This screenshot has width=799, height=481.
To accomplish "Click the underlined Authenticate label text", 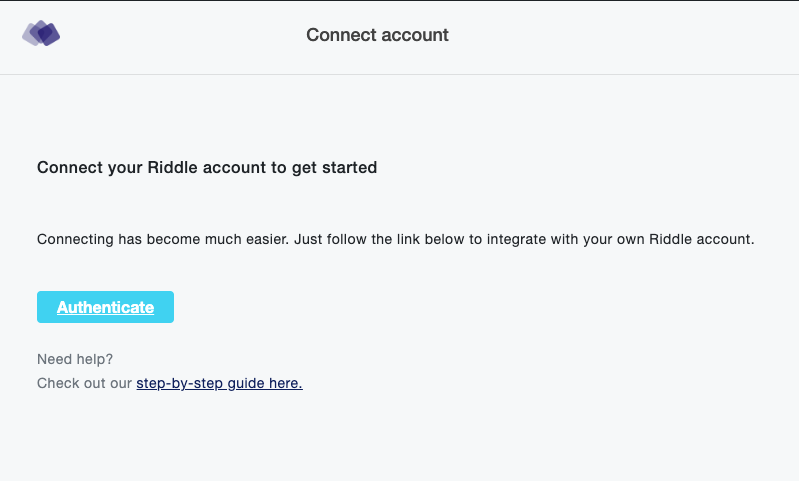I will (x=105, y=307).
